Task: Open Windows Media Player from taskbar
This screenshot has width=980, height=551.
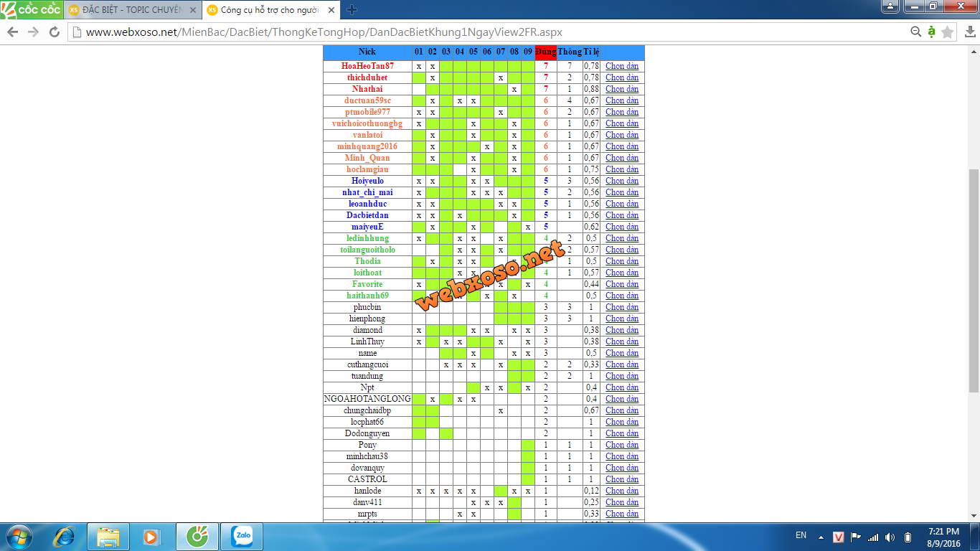Action: coord(151,537)
